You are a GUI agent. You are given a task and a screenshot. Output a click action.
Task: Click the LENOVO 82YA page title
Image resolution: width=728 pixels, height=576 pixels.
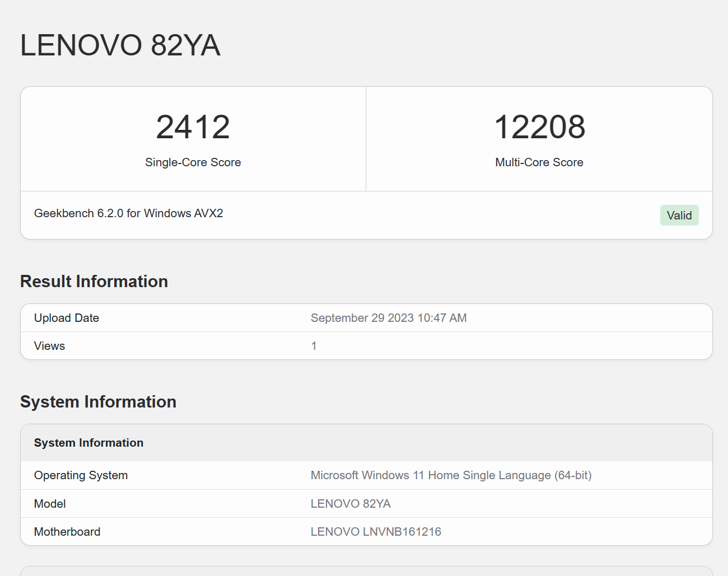pyautogui.click(x=120, y=45)
